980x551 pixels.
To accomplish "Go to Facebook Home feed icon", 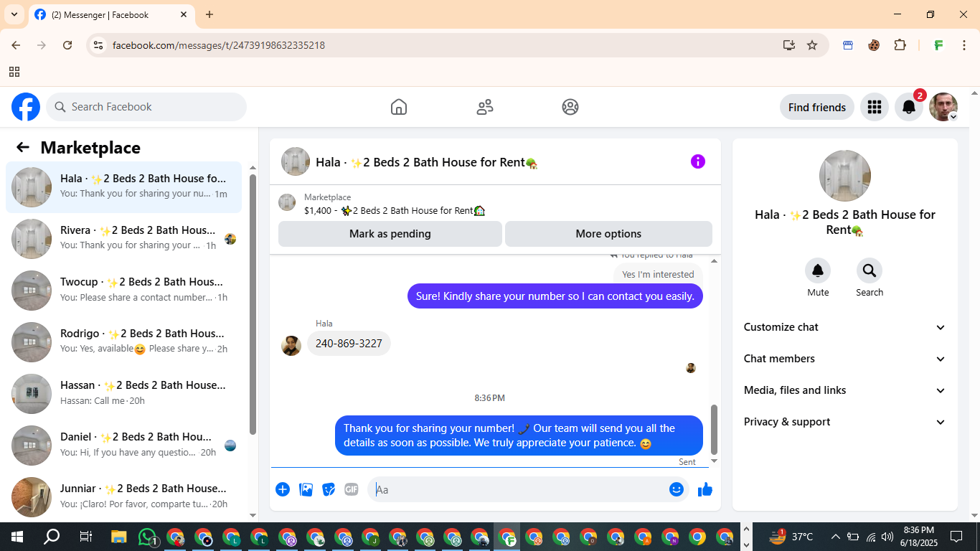I will click(x=399, y=107).
